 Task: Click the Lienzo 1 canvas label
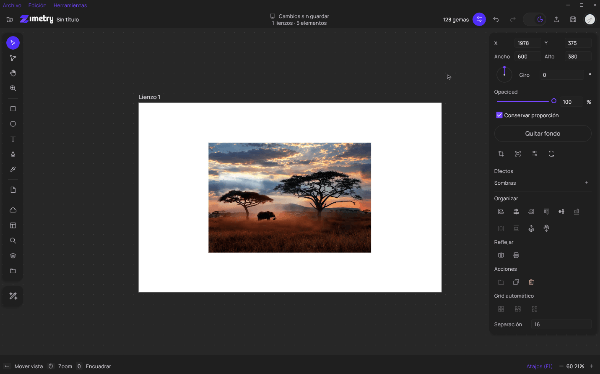coord(150,97)
